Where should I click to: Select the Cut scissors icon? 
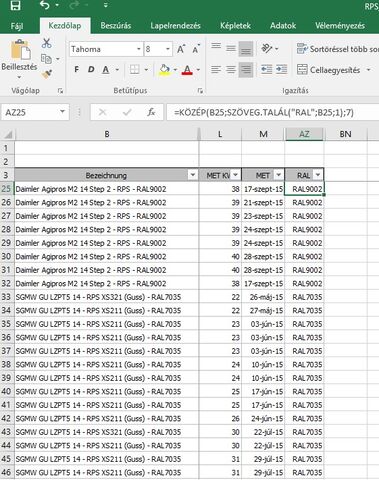[46, 43]
